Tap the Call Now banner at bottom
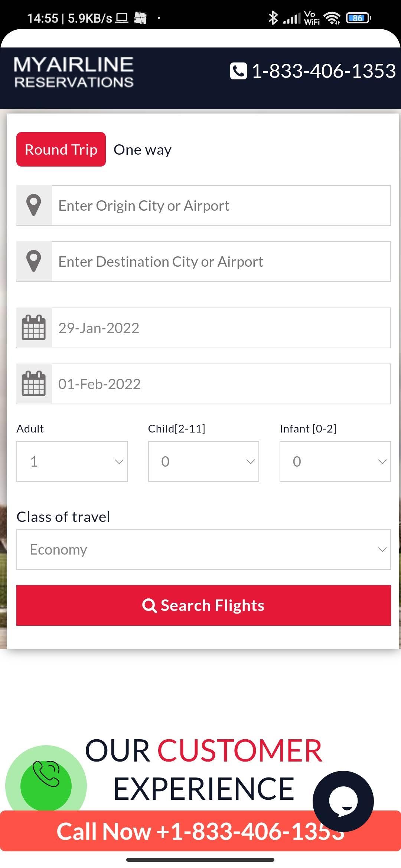401x868 pixels. click(200, 831)
